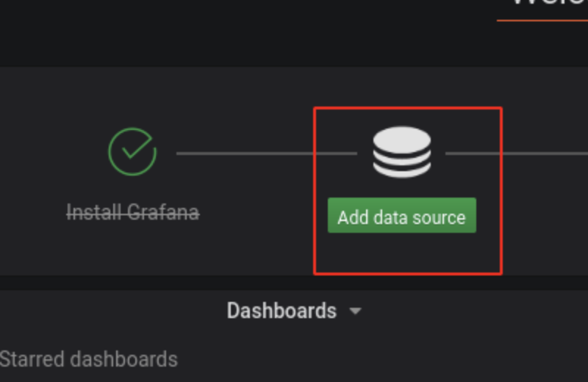The height and width of the screenshot is (382, 588).
Task: Click the bottom disc of the data source icon
Action: 402,170
